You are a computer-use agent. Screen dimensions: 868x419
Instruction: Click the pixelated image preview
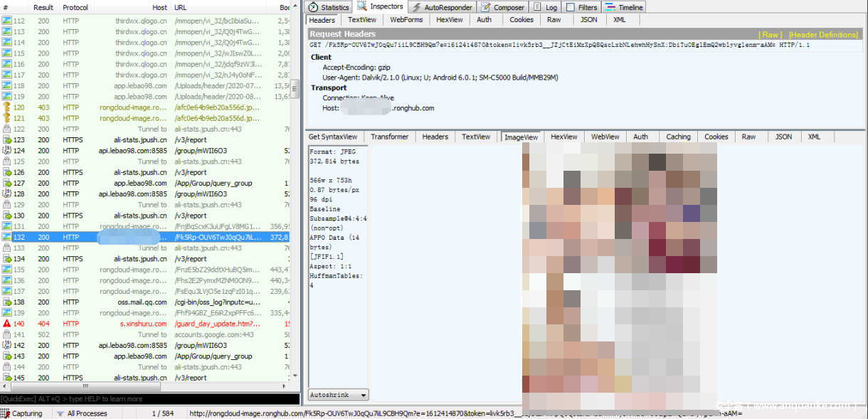(619, 278)
